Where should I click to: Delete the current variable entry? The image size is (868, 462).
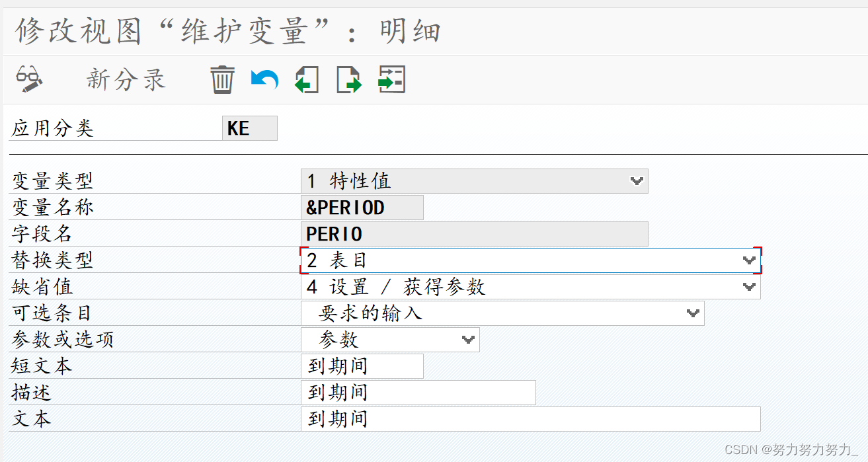point(222,79)
